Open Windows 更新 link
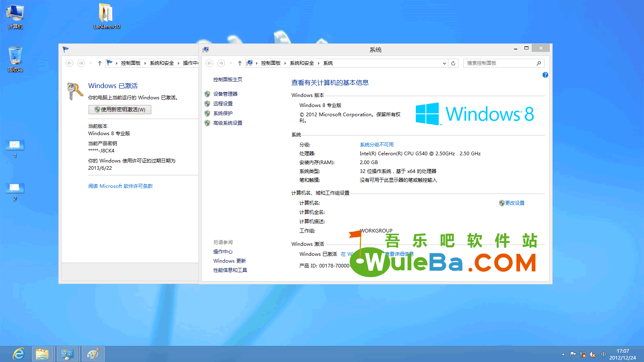 (229, 261)
